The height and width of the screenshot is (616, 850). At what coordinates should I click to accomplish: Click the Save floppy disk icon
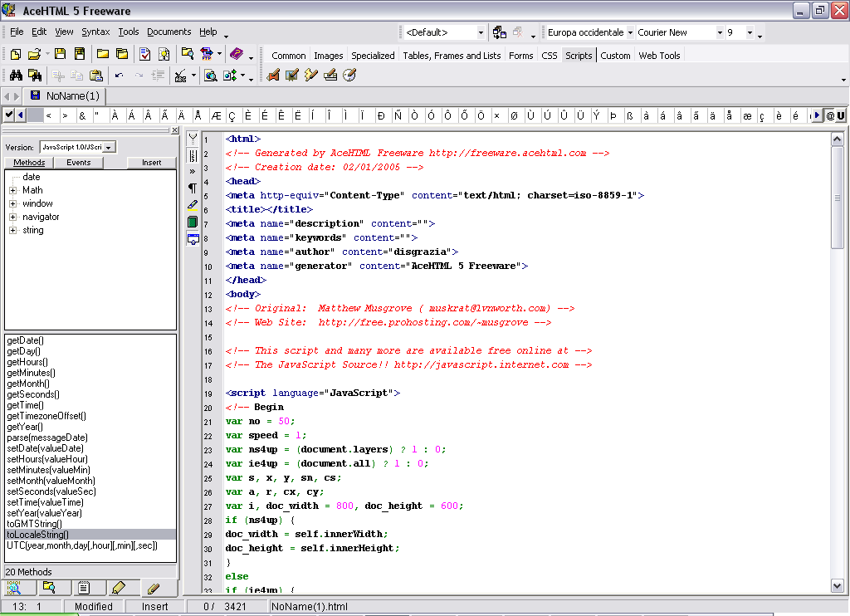(61, 54)
